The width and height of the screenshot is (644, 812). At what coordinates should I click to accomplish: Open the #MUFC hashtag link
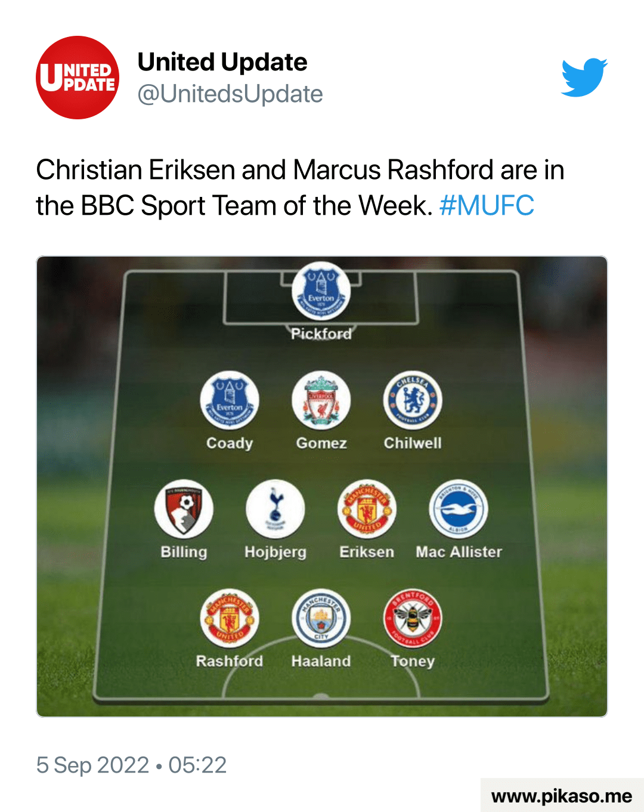coord(487,206)
